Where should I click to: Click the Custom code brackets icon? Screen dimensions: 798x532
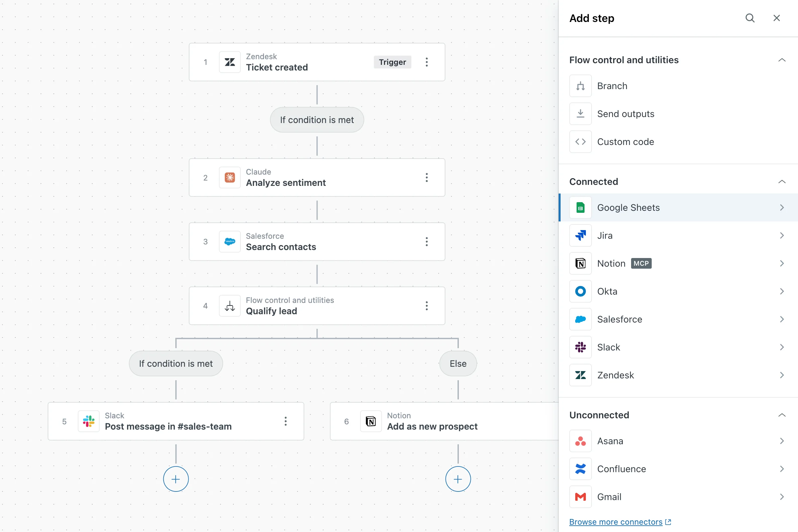581,142
